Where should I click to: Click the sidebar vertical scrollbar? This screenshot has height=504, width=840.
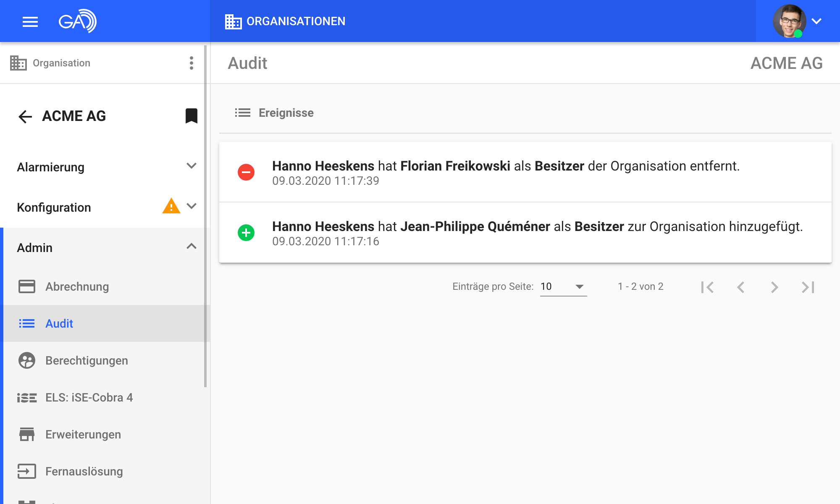click(x=205, y=216)
